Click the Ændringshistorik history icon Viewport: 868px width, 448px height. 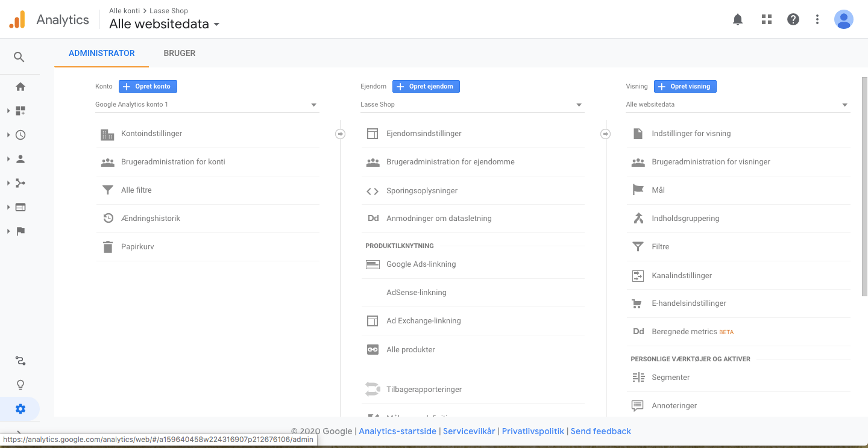coord(108,219)
